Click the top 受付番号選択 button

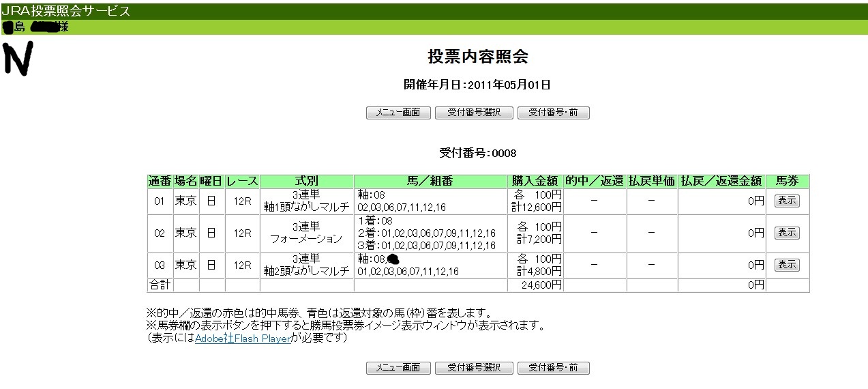474,113
